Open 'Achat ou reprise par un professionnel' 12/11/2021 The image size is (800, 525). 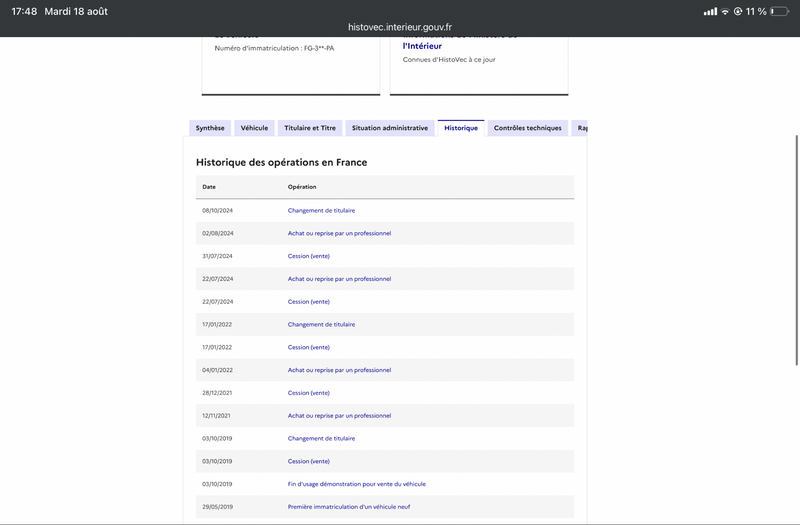[x=339, y=415]
